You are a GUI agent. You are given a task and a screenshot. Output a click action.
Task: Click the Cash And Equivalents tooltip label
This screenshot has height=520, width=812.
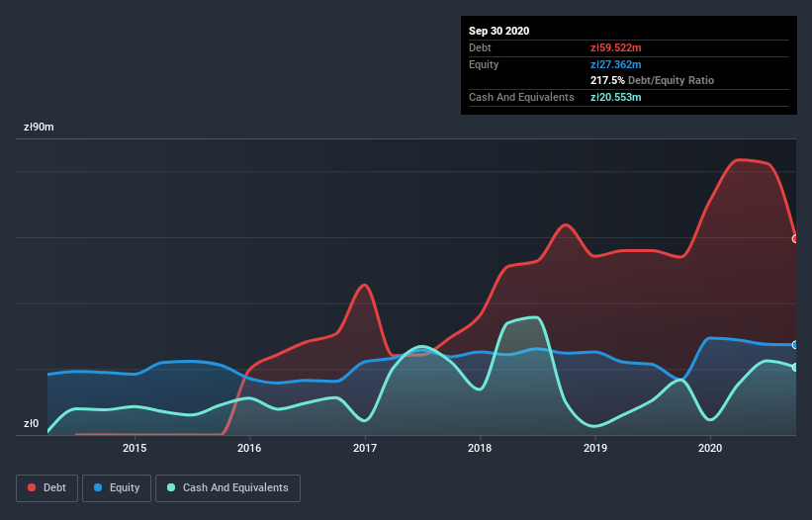[x=521, y=97]
